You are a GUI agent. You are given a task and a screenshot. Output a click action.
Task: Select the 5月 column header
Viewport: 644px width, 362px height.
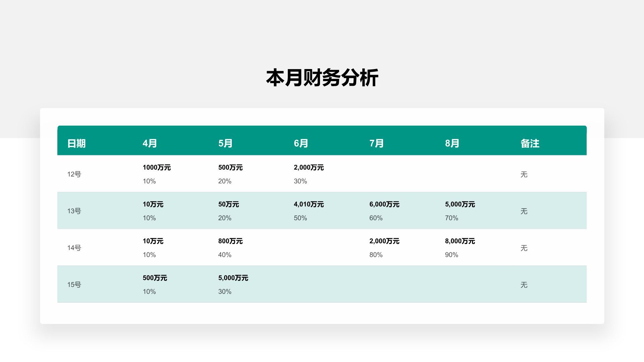(x=224, y=143)
